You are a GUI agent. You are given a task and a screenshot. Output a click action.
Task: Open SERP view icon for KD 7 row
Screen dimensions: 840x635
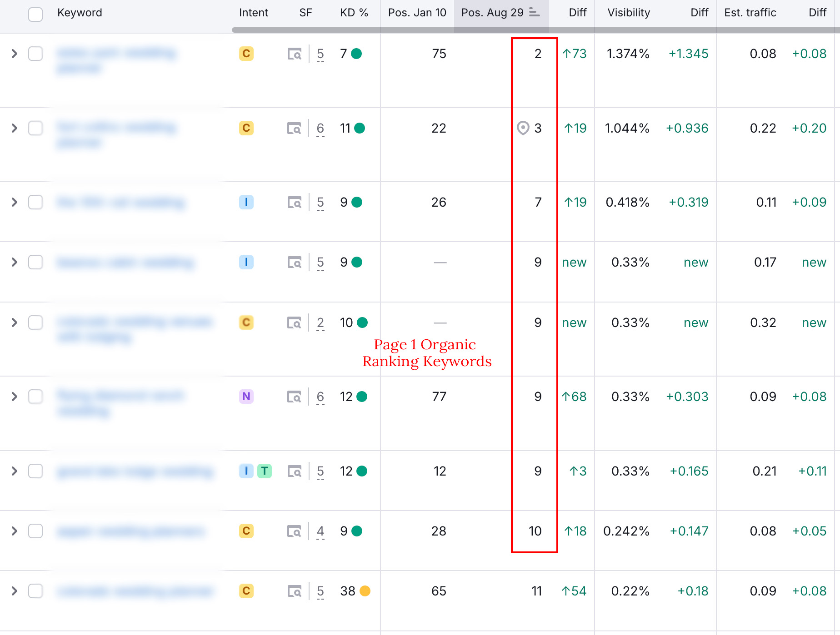(295, 54)
